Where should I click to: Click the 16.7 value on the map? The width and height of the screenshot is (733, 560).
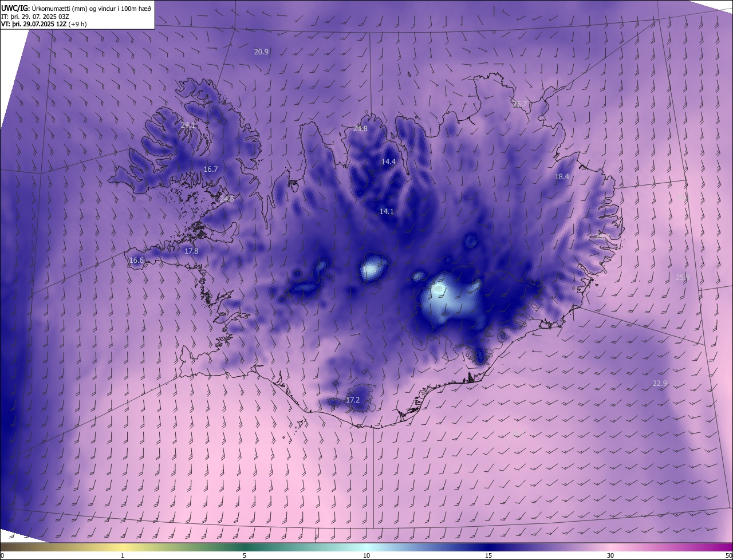pos(211,169)
